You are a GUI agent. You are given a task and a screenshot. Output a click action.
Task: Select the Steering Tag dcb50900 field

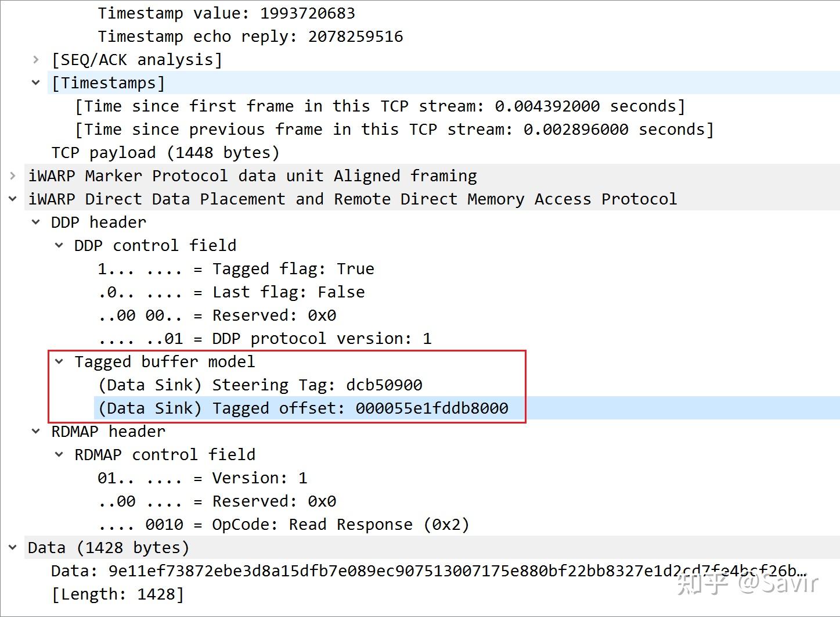tap(260, 385)
